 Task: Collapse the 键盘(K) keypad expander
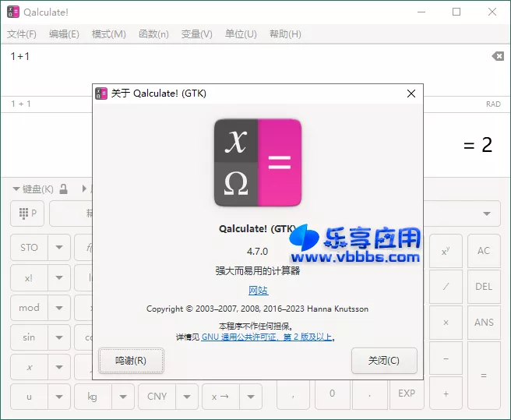tap(16, 189)
